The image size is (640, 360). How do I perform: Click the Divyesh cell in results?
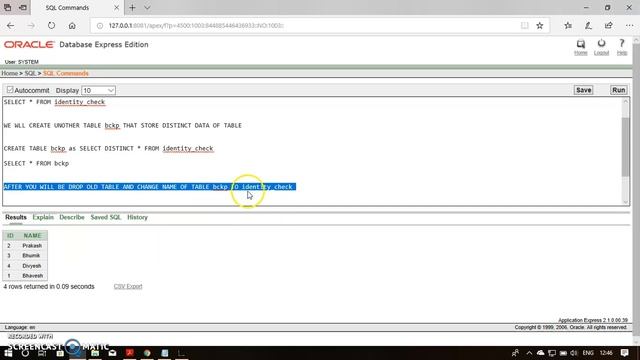[32, 266]
